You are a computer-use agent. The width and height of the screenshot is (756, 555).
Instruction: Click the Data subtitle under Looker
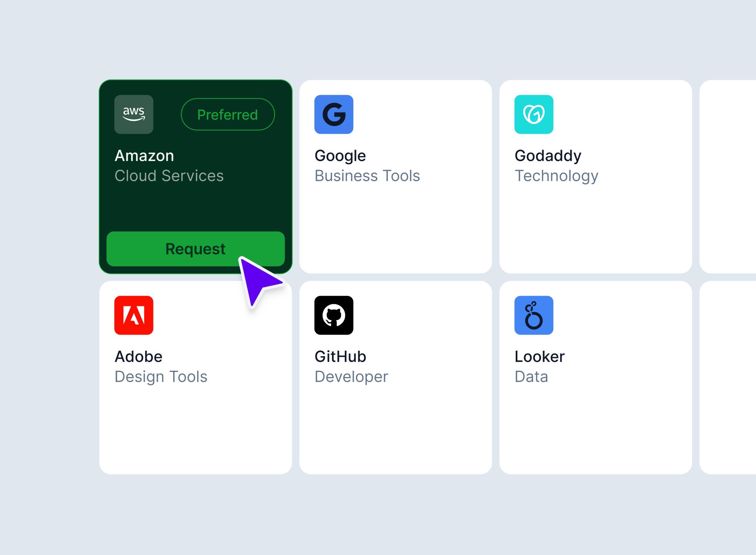pyautogui.click(x=531, y=377)
